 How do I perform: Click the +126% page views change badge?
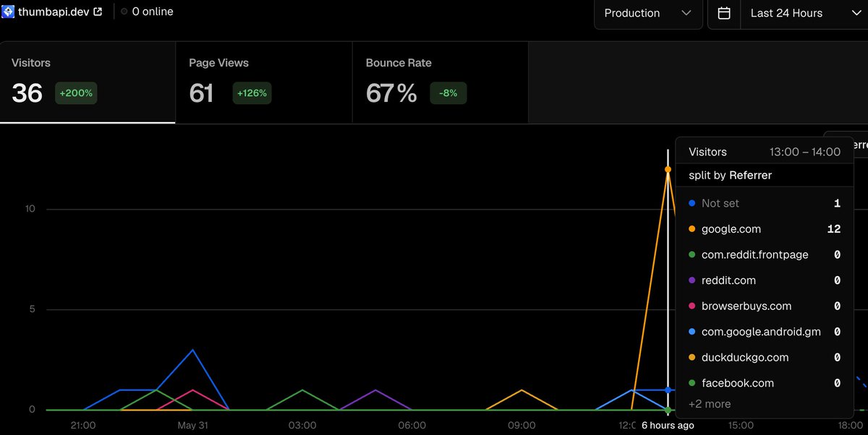pos(252,93)
